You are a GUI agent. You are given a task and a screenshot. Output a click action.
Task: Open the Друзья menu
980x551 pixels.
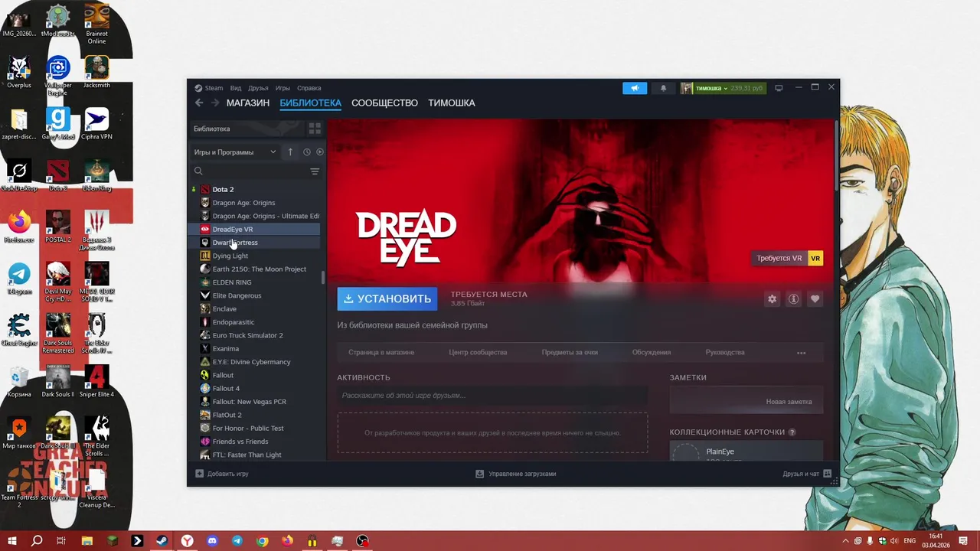click(x=258, y=88)
